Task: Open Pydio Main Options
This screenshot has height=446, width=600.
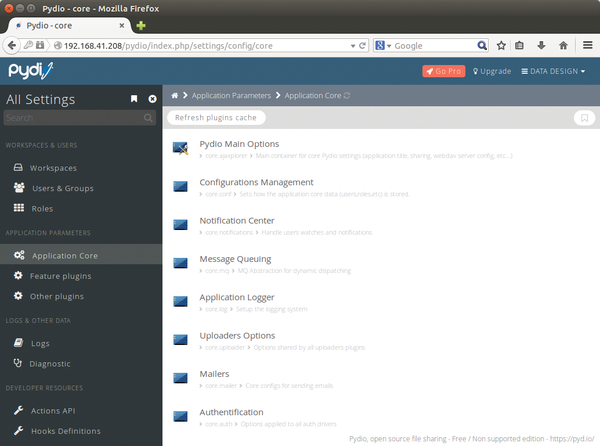Action: click(x=239, y=144)
